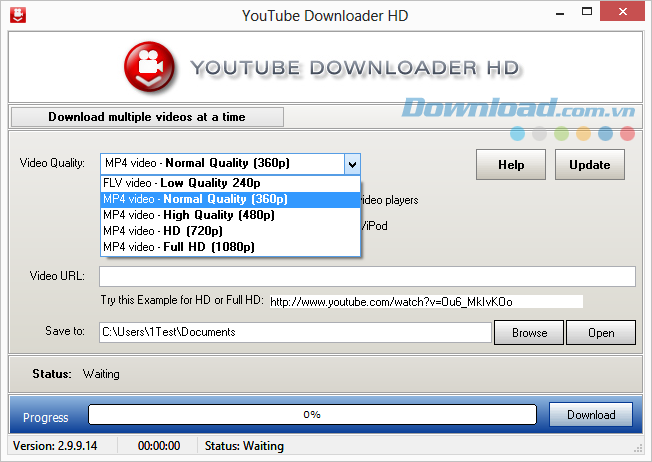Click Status: Waiting in the bottom status bar
The height and width of the screenshot is (462, 652).
pos(244,446)
